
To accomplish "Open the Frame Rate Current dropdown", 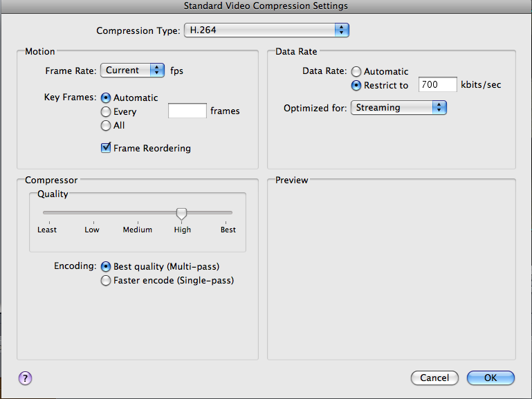I will coord(132,70).
